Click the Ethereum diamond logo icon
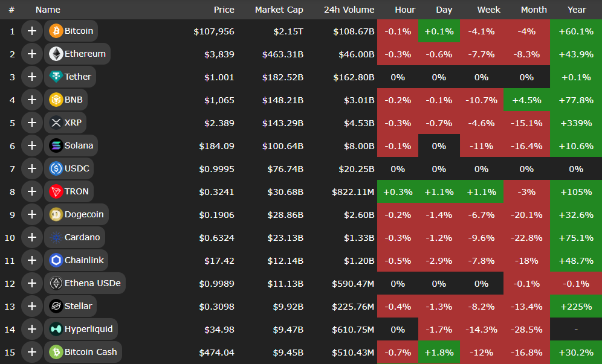Viewport: 602px width, 364px height. (x=56, y=54)
